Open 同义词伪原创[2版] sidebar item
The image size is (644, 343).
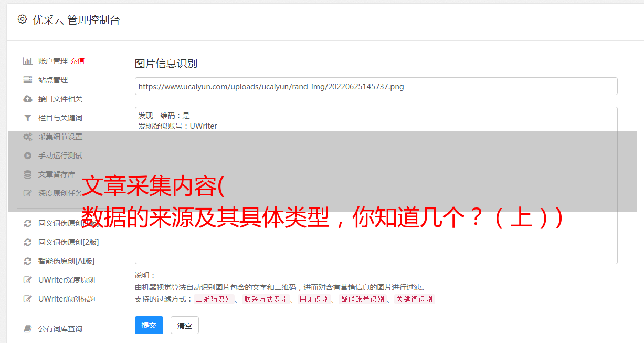tap(69, 242)
